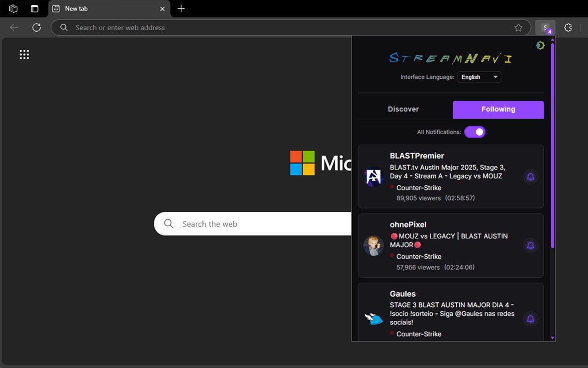Viewport: 588px width, 368px height.
Task: Click the All Notifications label
Action: (x=439, y=132)
